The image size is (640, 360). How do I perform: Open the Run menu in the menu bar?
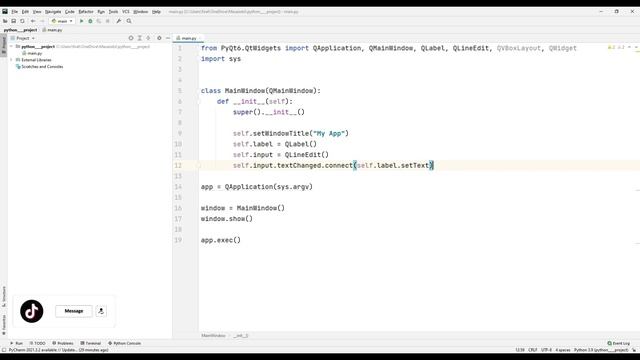pyautogui.click(x=101, y=12)
